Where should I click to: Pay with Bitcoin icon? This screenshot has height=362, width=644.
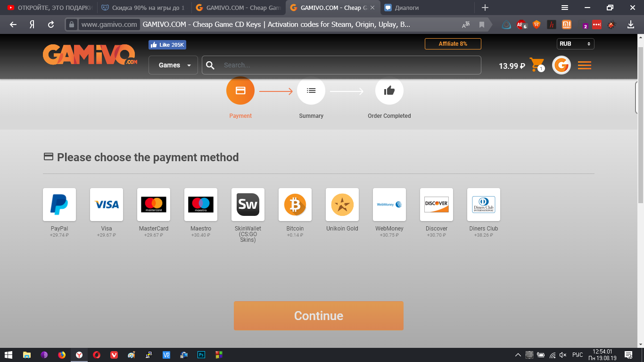tap(295, 205)
